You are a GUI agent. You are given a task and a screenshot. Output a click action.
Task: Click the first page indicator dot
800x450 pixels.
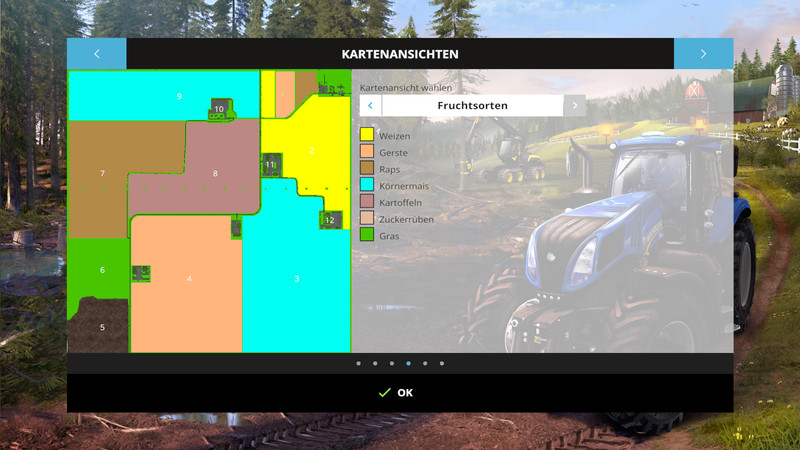pyautogui.click(x=358, y=364)
